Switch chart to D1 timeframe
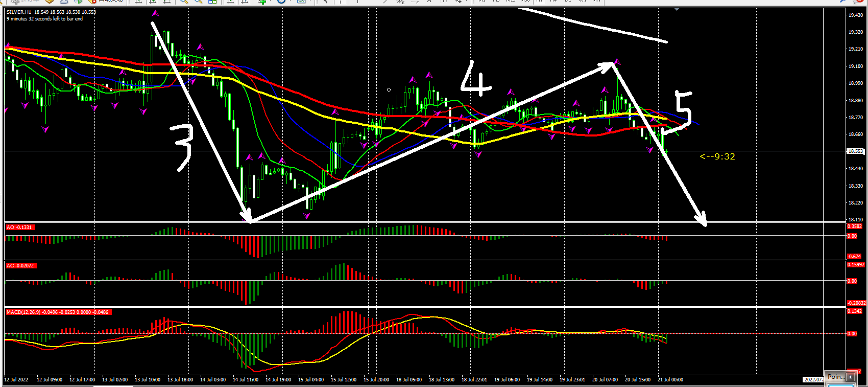This screenshot has height=387, width=868. pyautogui.click(x=568, y=1)
